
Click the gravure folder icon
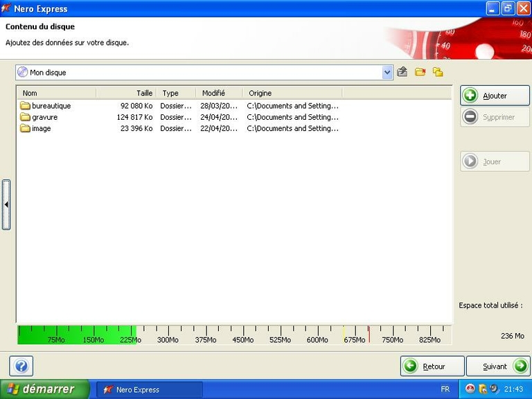(x=25, y=117)
